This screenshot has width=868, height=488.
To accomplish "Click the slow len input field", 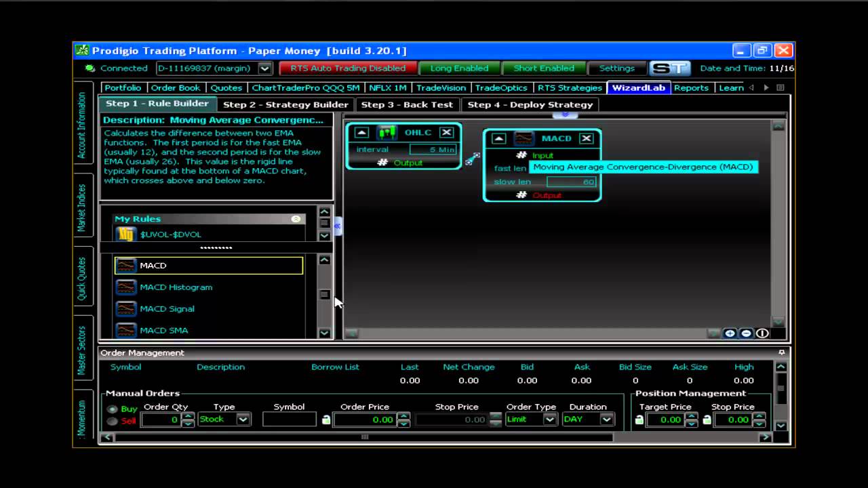I will 571,182.
